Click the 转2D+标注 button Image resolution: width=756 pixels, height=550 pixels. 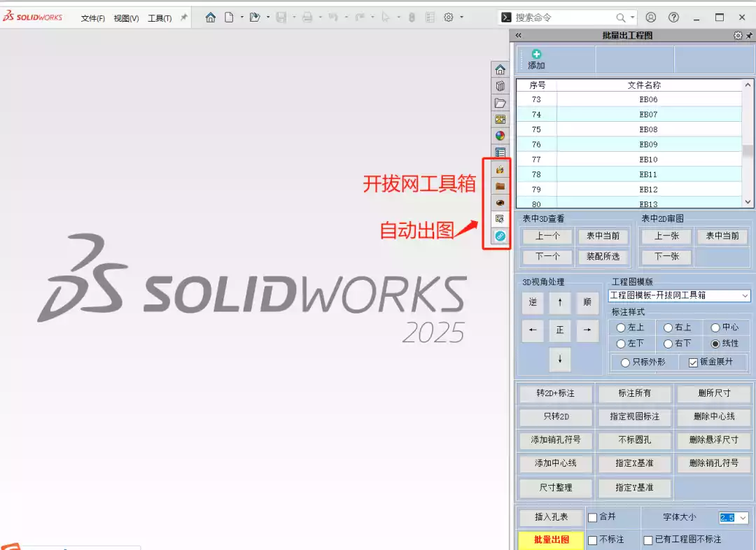tap(555, 394)
